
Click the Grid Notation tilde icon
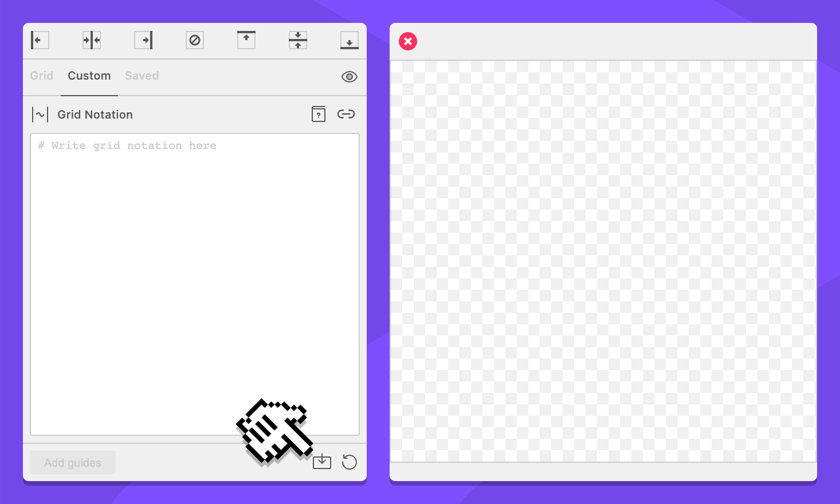coord(40,115)
